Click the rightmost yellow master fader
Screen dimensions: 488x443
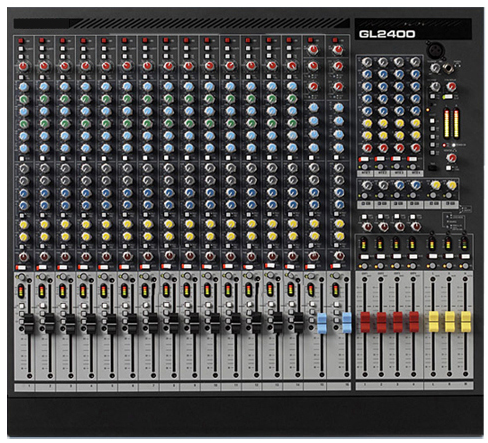(466, 322)
